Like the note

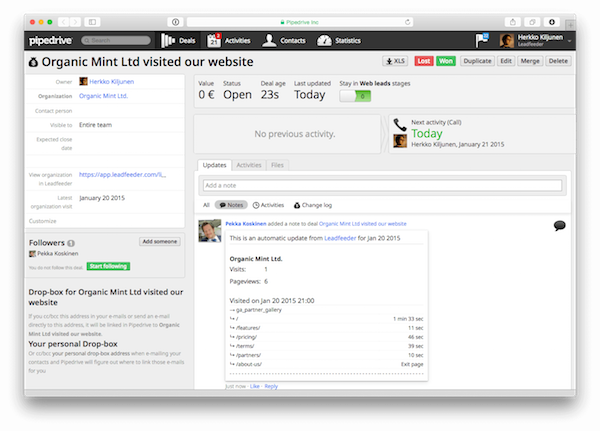tap(254, 386)
